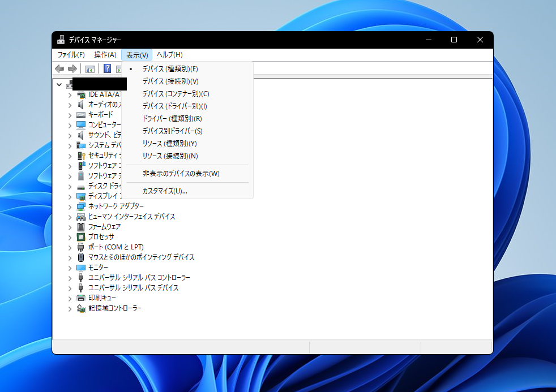556x392 pixels.
Task: Expand the プロセッサ node
Action: 70,237
